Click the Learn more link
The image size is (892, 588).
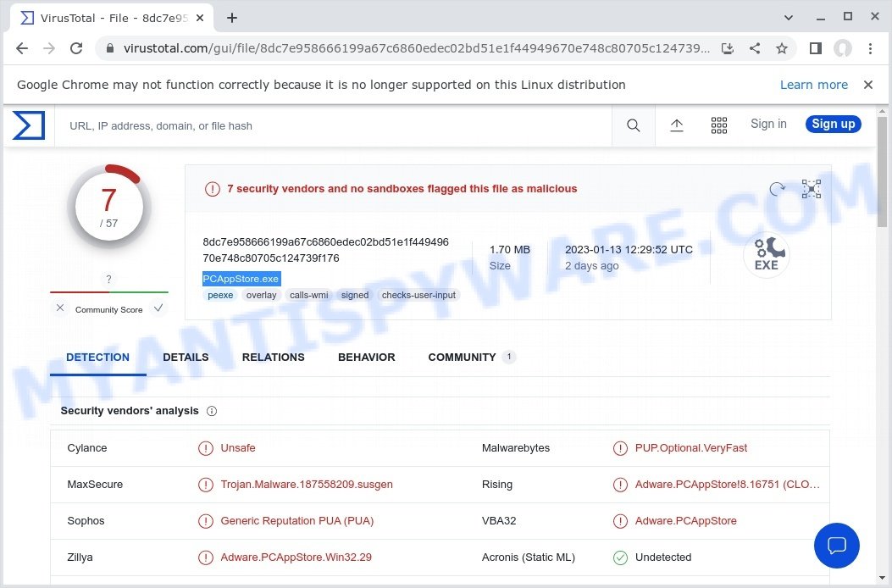pos(813,85)
